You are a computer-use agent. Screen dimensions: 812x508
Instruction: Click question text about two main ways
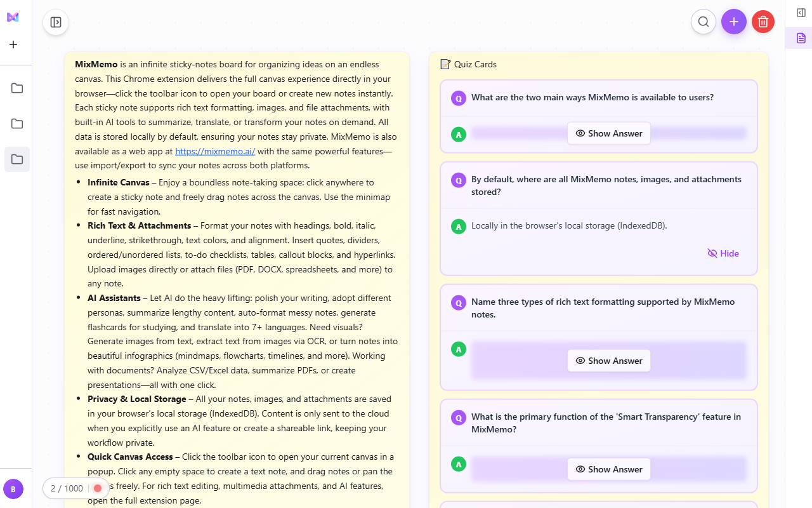pos(593,97)
